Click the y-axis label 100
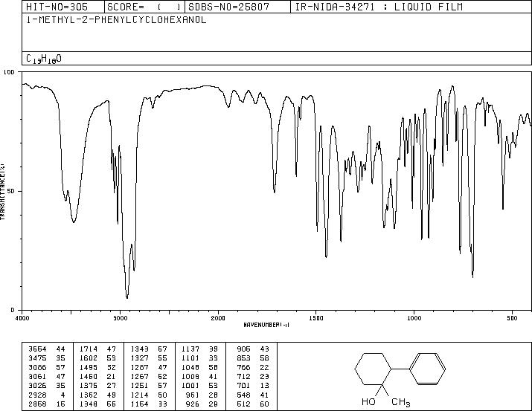The height and width of the screenshot is (411, 532). [9, 72]
